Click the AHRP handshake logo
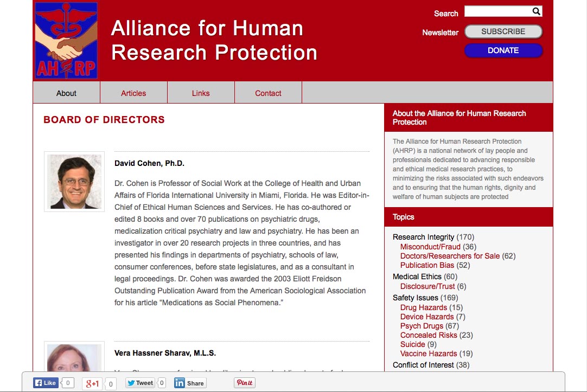The width and height of the screenshot is (587, 392). [x=66, y=41]
